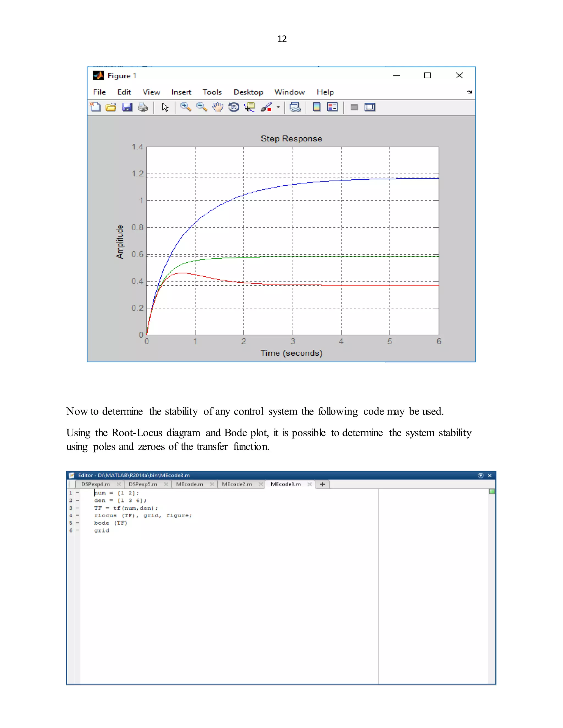563x728 pixels.
Task: Click the green code analyzer status square
Action: (x=492, y=491)
